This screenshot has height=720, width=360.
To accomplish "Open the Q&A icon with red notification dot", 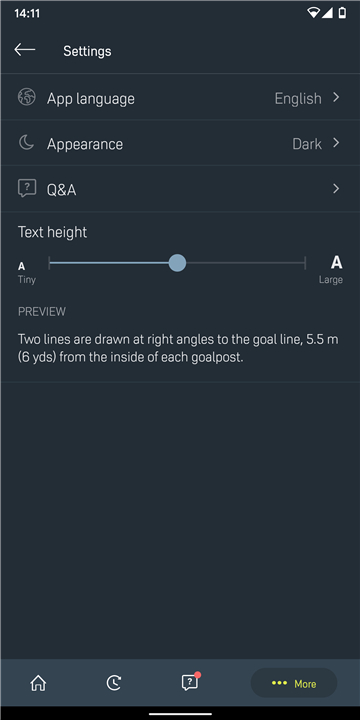I will click(190, 682).
